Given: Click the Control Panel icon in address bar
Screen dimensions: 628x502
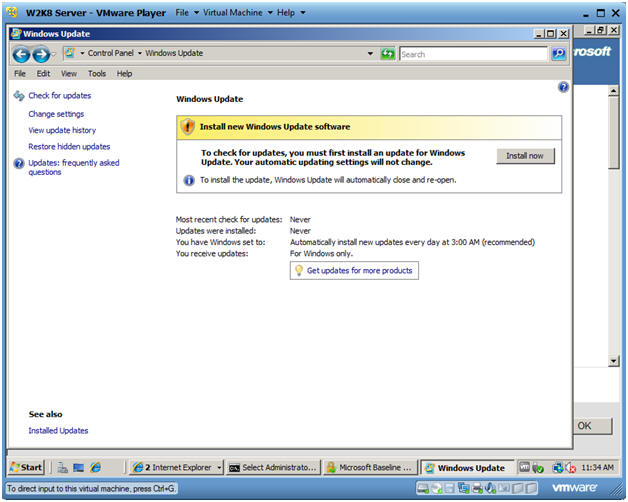Looking at the screenshot, I should click(x=70, y=53).
